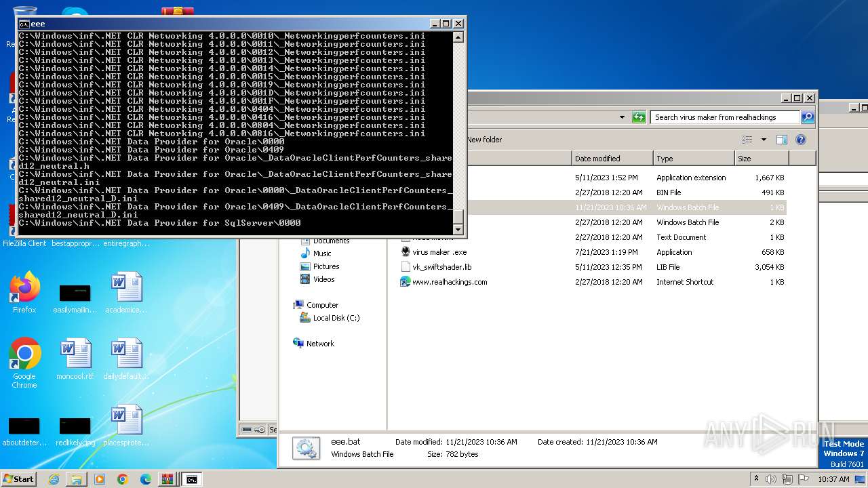The image size is (868, 488).
Task: Click the Explorer search input field
Action: (x=725, y=117)
